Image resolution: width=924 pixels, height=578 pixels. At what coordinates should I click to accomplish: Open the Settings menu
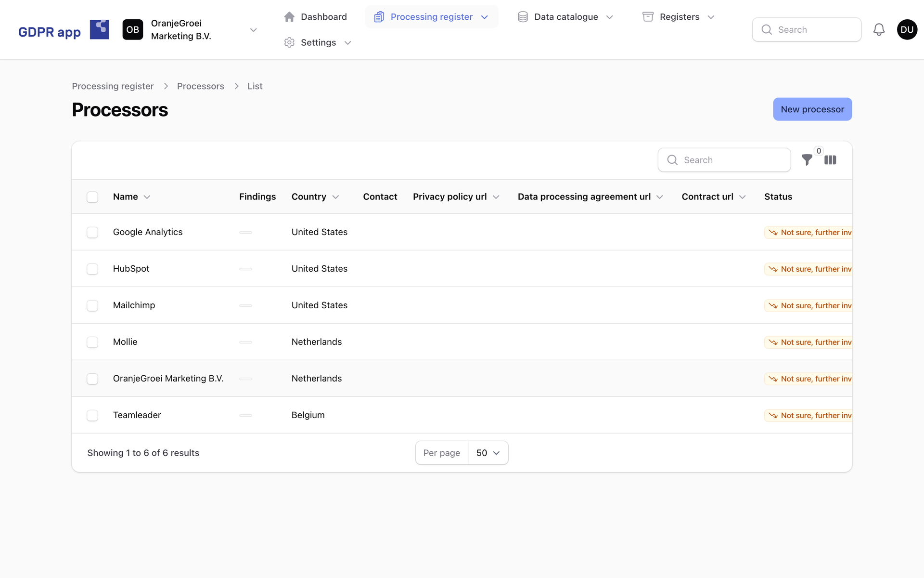click(318, 42)
